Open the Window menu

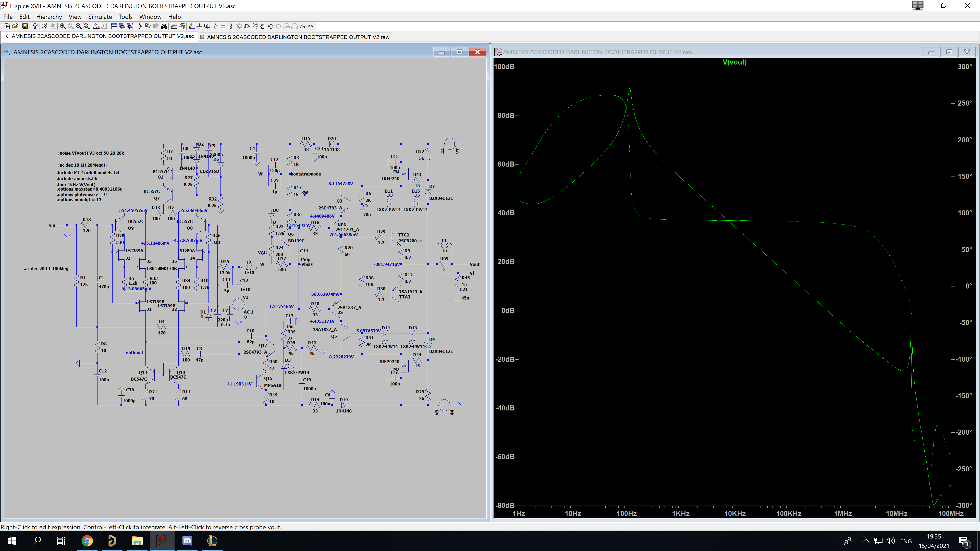[150, 17]
